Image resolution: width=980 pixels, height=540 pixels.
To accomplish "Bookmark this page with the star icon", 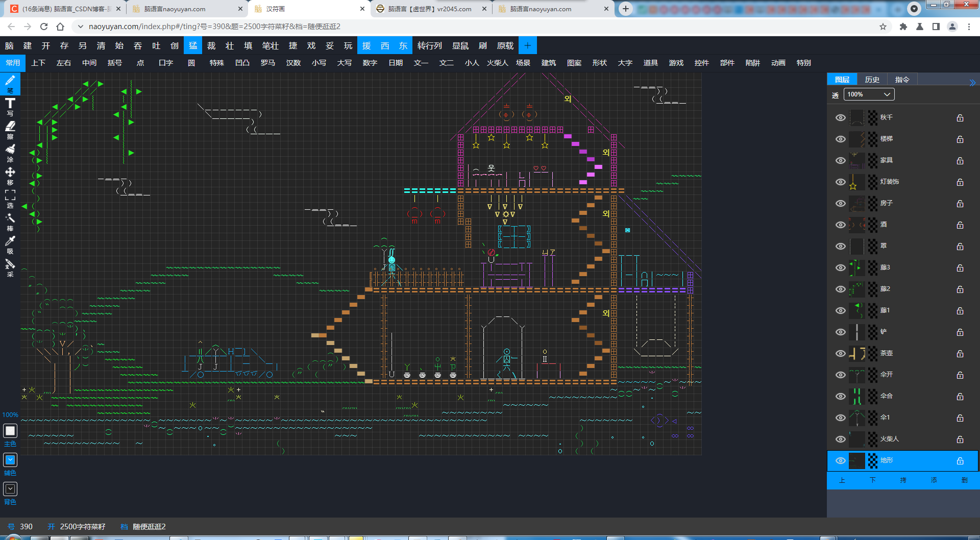I will (883, 27).
